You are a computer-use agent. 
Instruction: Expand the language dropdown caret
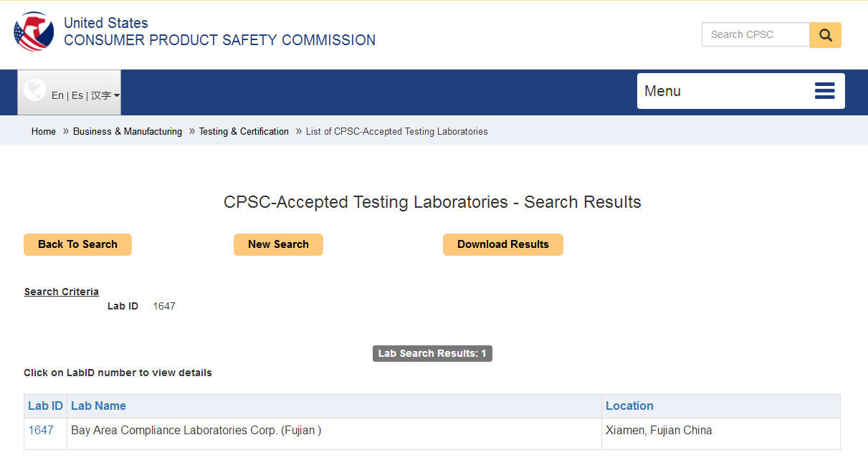[x=117, y=96]
